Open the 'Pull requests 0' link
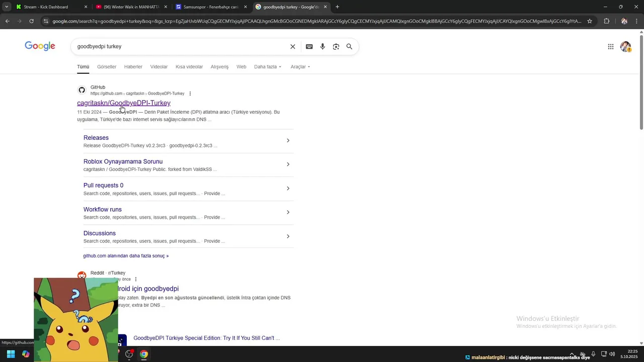Image resolution: width=644 pixels, height=362 pixels. pos(103,186)
